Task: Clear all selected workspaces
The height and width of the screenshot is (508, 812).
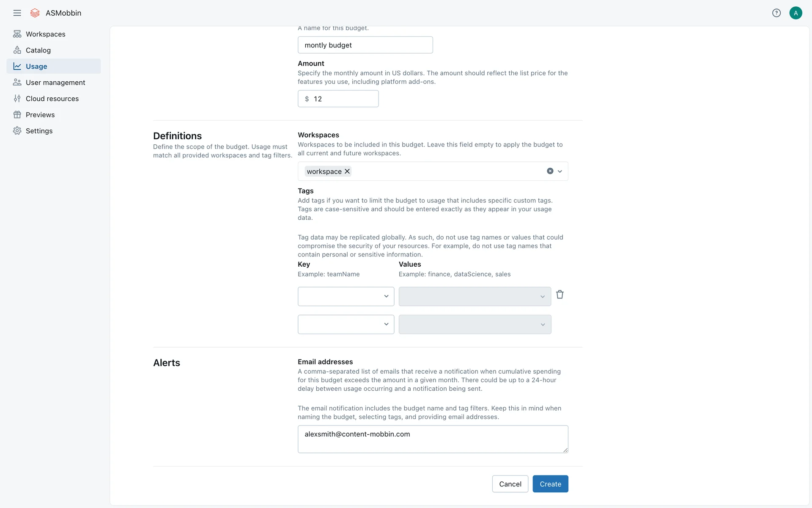Action: [x=550, y=171]
